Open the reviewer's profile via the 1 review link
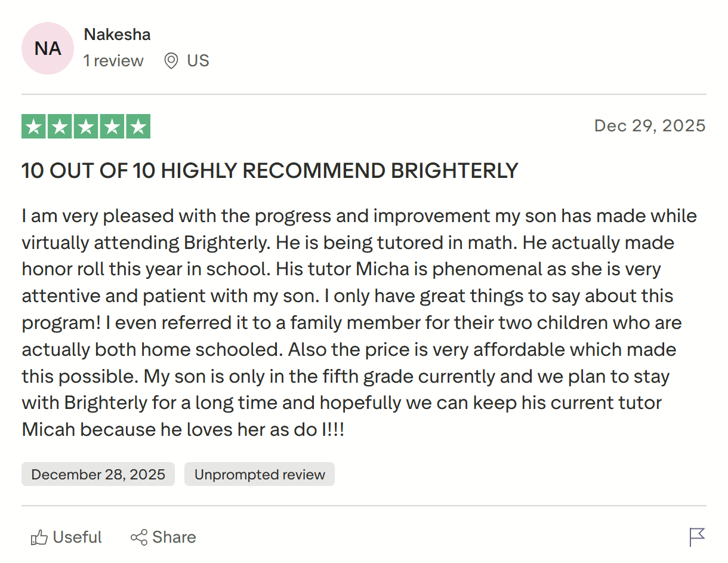Image resolution: width=728 pixels, height=563 pixels. [x=113, y=60]
